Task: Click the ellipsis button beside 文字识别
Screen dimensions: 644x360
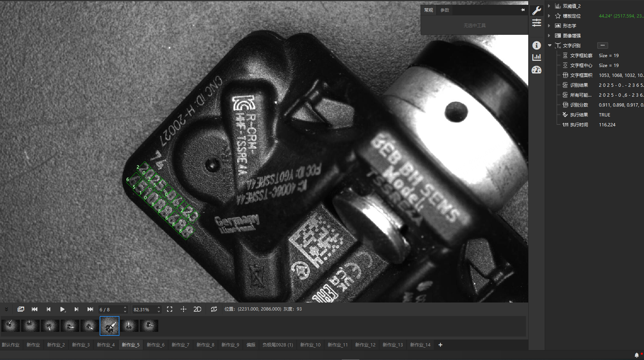Action: pyautogui.click(x=602, y=45)
